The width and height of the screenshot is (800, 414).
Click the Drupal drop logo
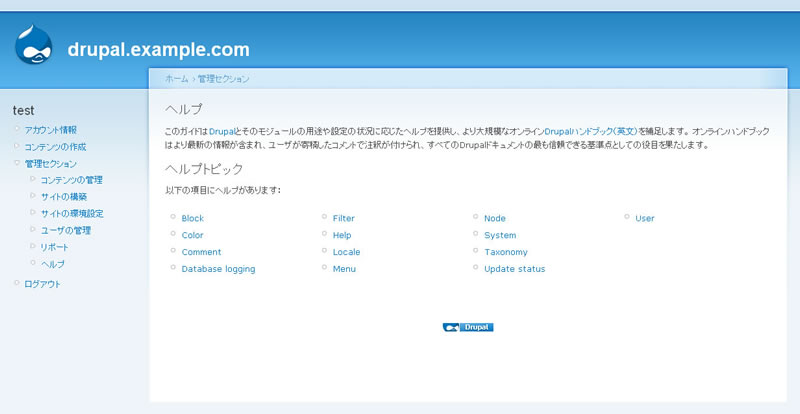(34, 45)
